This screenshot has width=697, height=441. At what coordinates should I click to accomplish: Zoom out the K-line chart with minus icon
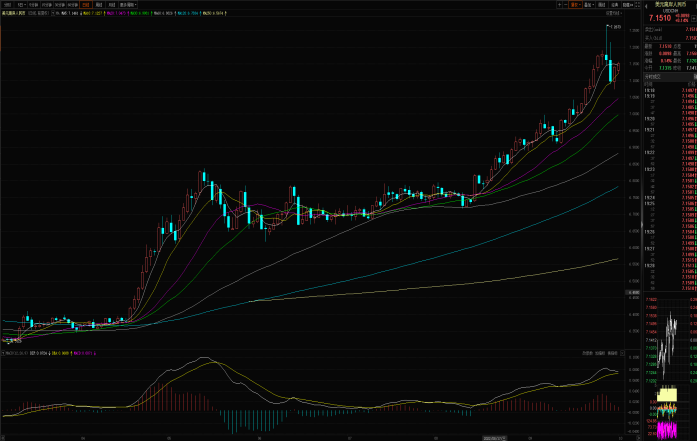[x=565, y=4]
